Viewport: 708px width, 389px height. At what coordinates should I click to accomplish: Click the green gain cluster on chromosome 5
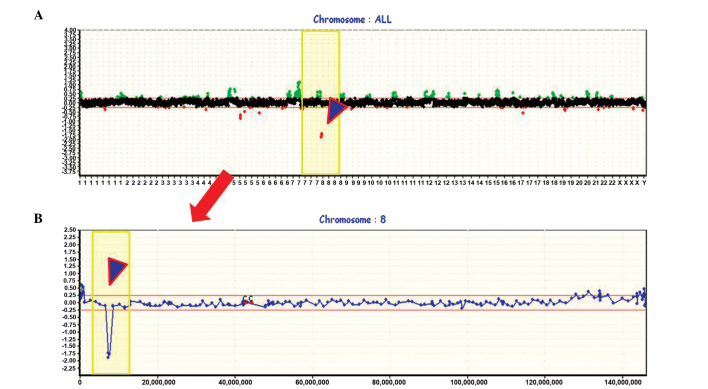[232, 92]
